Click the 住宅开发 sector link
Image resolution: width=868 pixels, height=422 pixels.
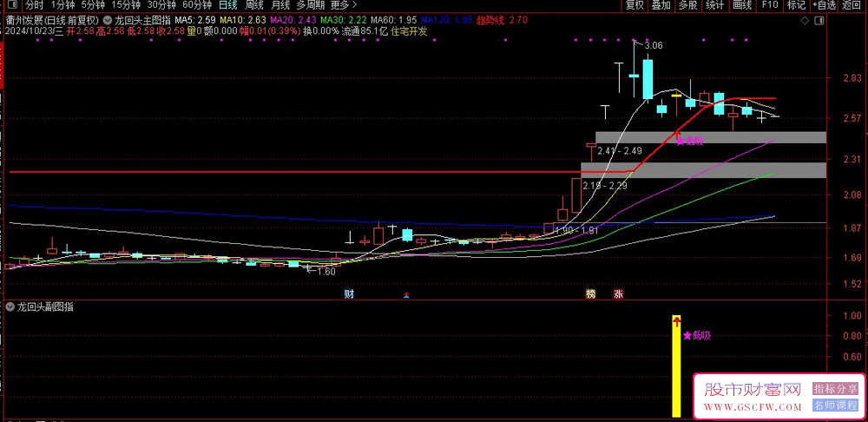point(409,31)
